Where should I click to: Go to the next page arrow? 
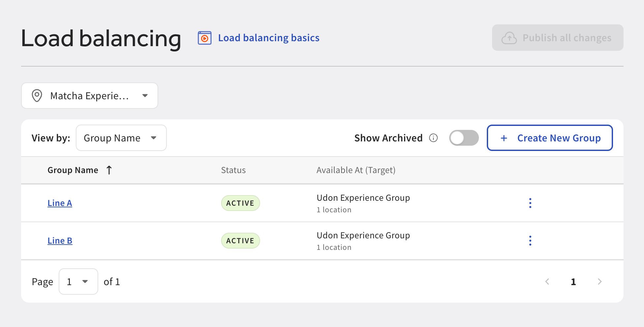tap(600, 282)
